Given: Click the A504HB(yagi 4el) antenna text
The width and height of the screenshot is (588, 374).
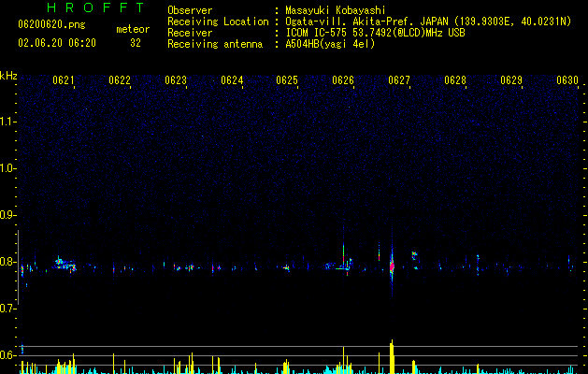Looking at the screenshot, I should pos(330,44).
